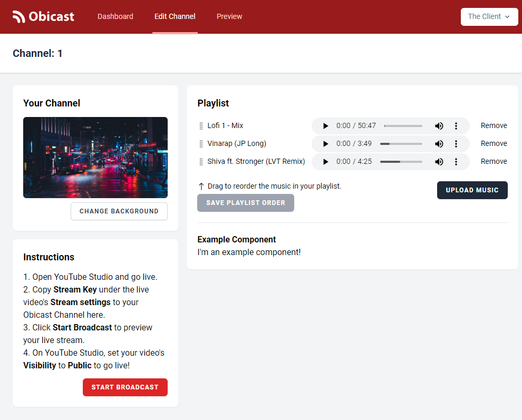Expand the chevron next to The Client

(x=507, y=17)
